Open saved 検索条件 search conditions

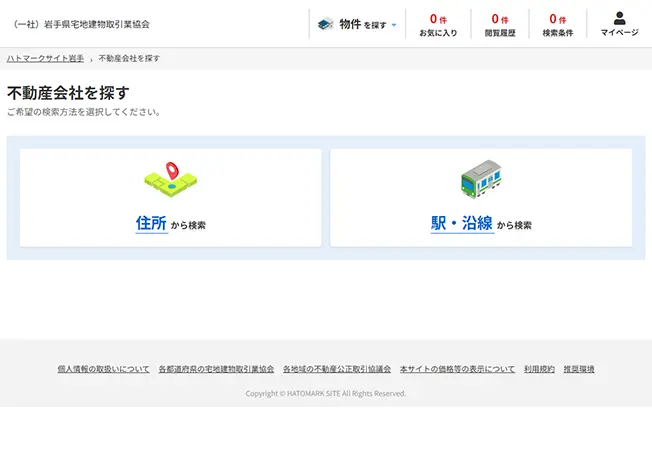(558, 24)
